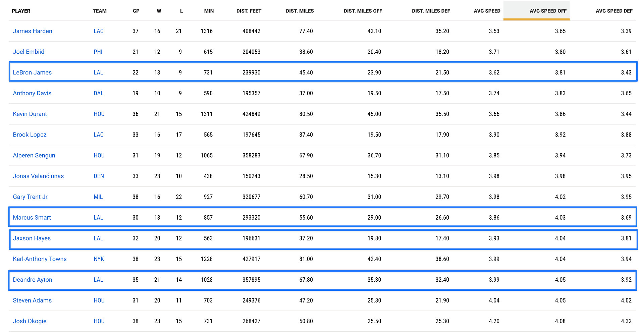Click PHI team link for Joel Embiid
644x332 pixels.
pyautogui.click(x=98, y=52)
